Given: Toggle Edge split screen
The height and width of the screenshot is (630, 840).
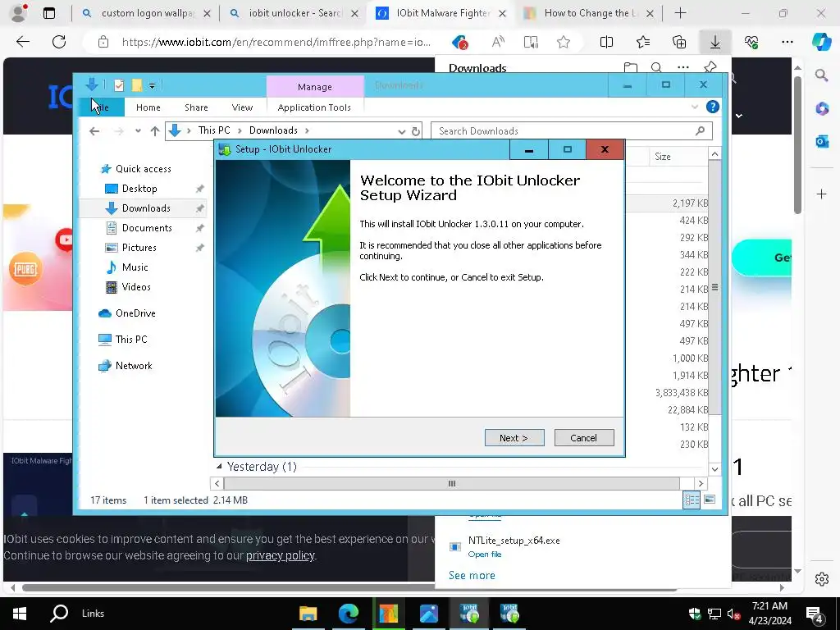Looking at the screenshot, I should pyautogui.click(x=606, y=42).
